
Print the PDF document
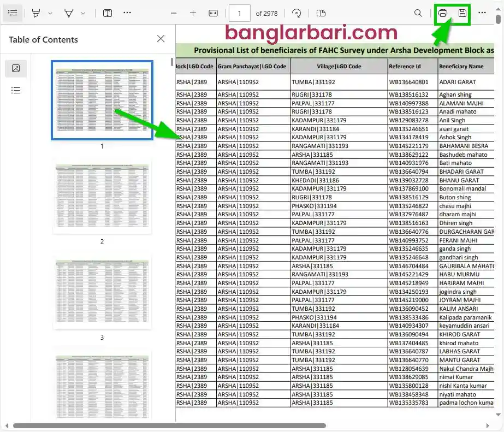coord(442,13)
